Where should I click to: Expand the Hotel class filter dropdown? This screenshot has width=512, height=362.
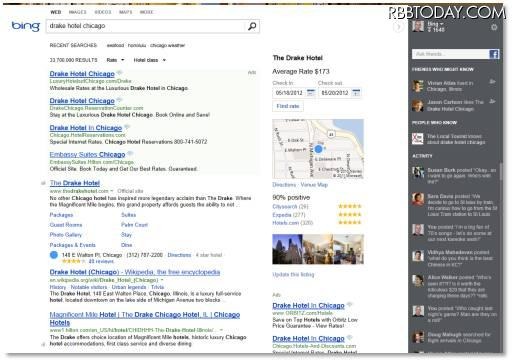(x=149, y=60)
